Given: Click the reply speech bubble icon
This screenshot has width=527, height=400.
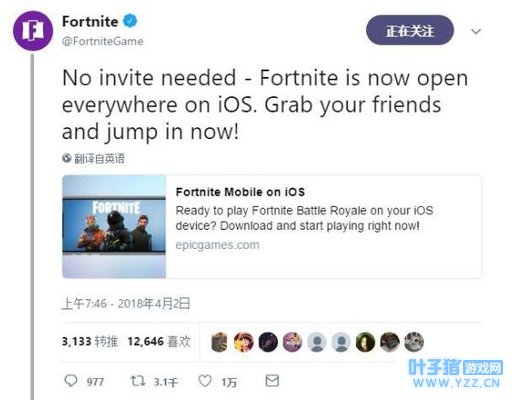Looking at the screenshot, I should click(x=71, y=381).
